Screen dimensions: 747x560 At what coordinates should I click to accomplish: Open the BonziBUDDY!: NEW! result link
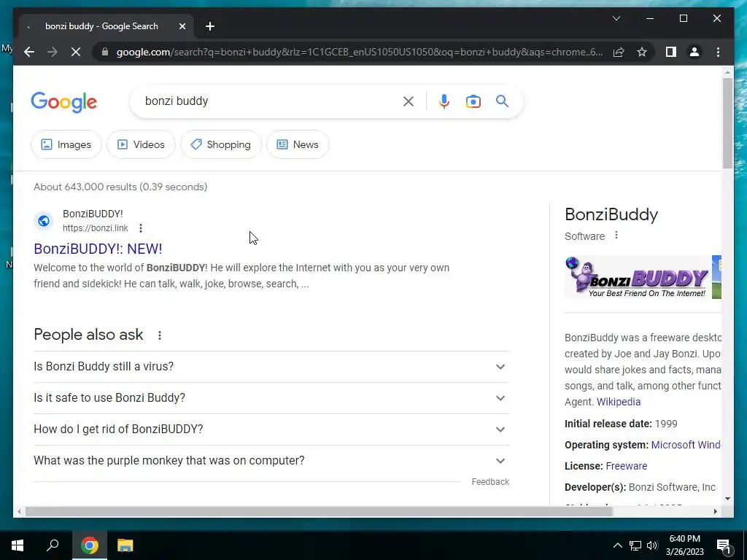coord(98,249)
